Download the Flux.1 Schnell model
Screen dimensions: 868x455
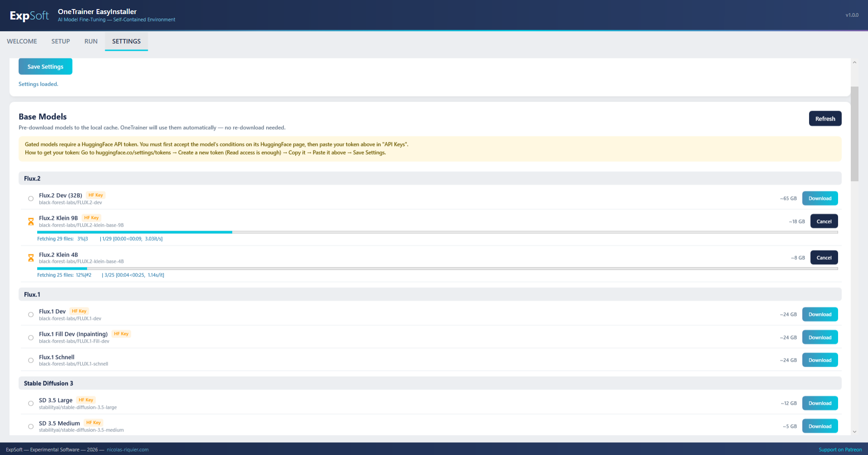820,360
